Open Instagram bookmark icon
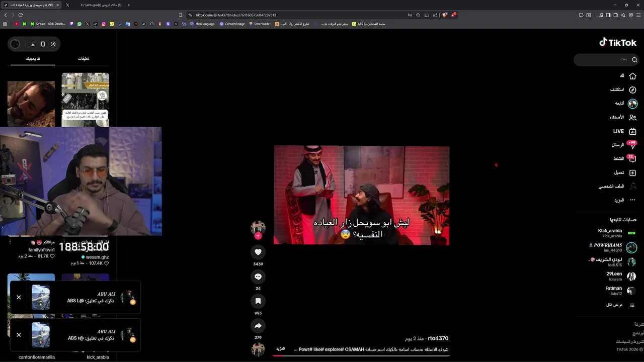Screen dimensions: 644x362 click(x=104, y=24)
